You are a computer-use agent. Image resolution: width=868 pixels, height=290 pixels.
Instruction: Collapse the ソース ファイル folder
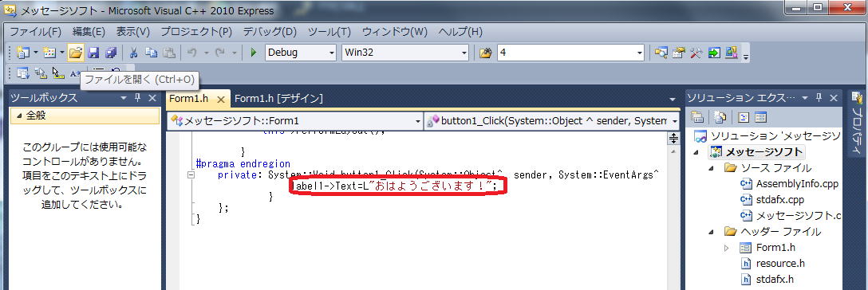(x=711, y=168)
